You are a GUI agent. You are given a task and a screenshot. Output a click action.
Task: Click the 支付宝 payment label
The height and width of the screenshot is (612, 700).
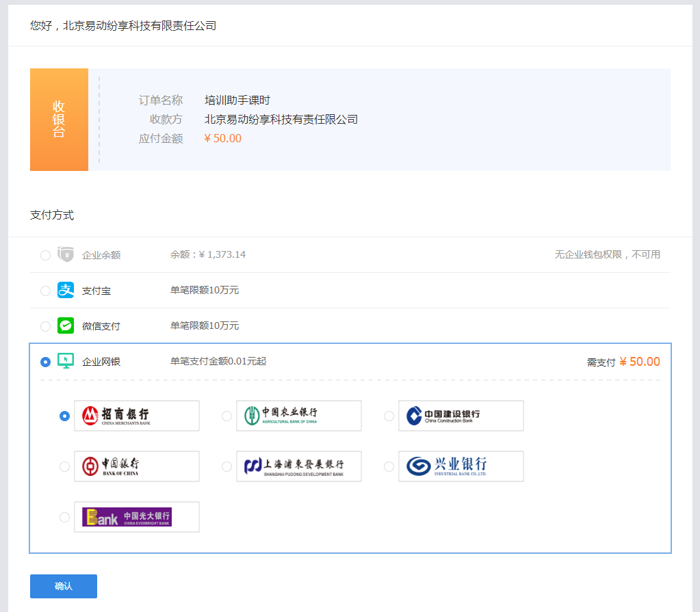pos(96,291)
